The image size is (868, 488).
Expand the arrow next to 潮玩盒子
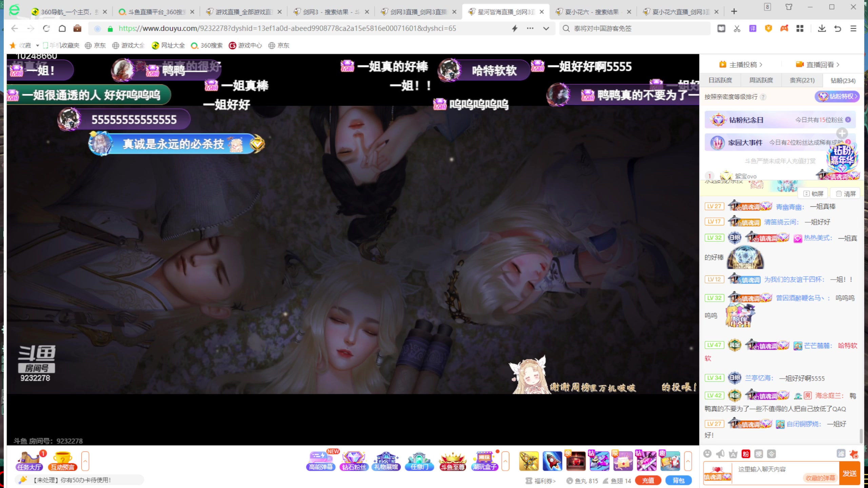[x=505, y=461]
